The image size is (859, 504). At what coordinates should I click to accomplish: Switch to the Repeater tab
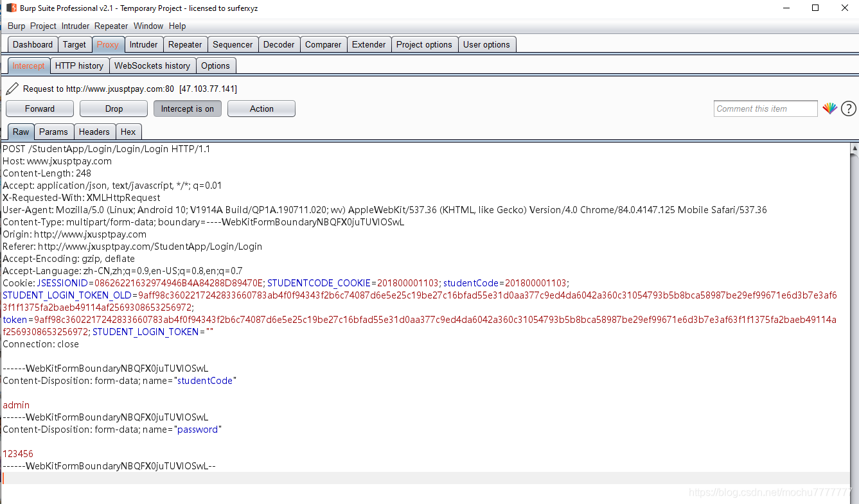pos(185,44)
